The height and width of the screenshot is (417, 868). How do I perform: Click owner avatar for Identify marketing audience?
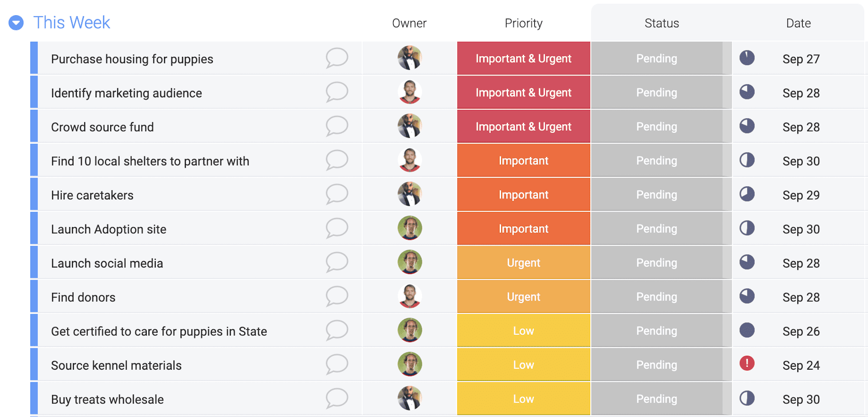(x=410, y=92)
